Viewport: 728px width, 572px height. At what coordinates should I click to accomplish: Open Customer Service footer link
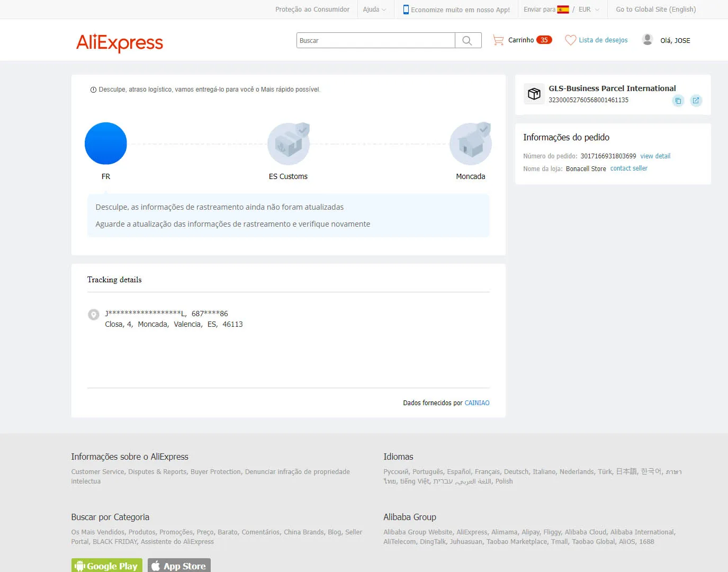pyautogui.click(x=97, y=472)
